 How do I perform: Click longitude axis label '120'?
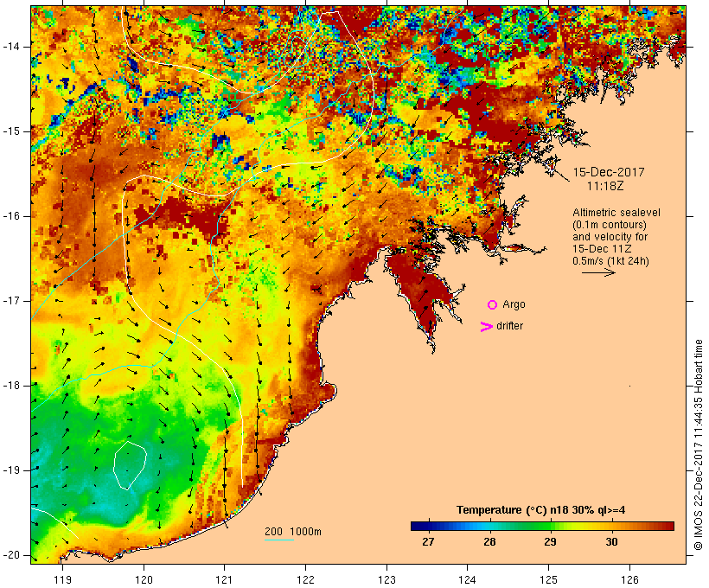(x=144, y=579)
